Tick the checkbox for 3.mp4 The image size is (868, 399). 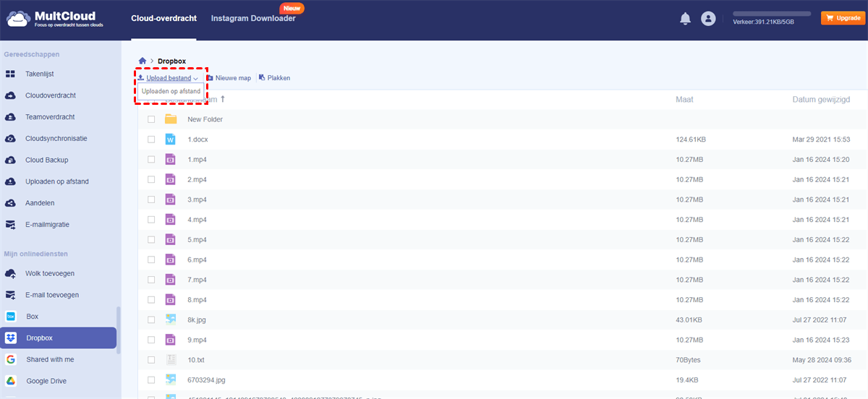coord(151,199)
